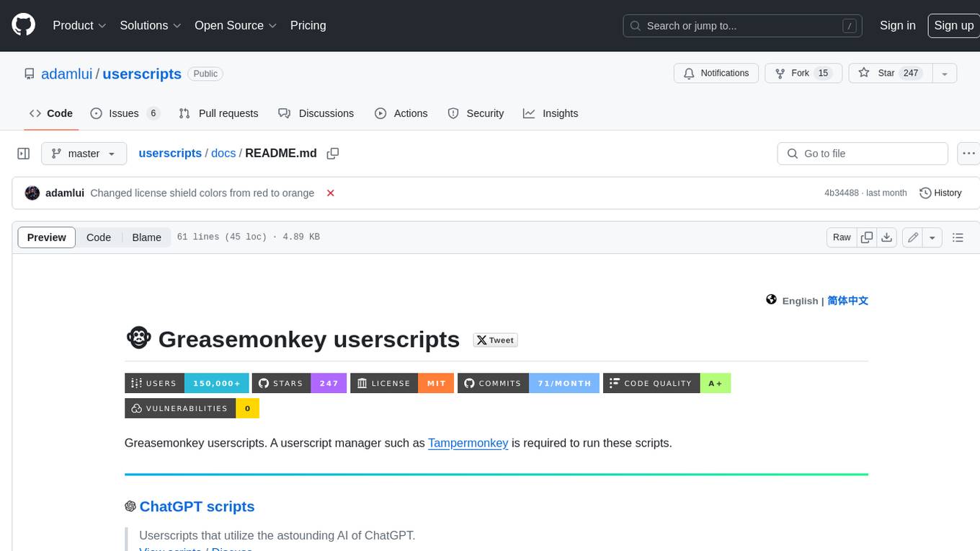Image resolution: width=980 pixels, height=551 pixels.
Task: Click the Stars 247 badge
Action: tap(300, 383)
